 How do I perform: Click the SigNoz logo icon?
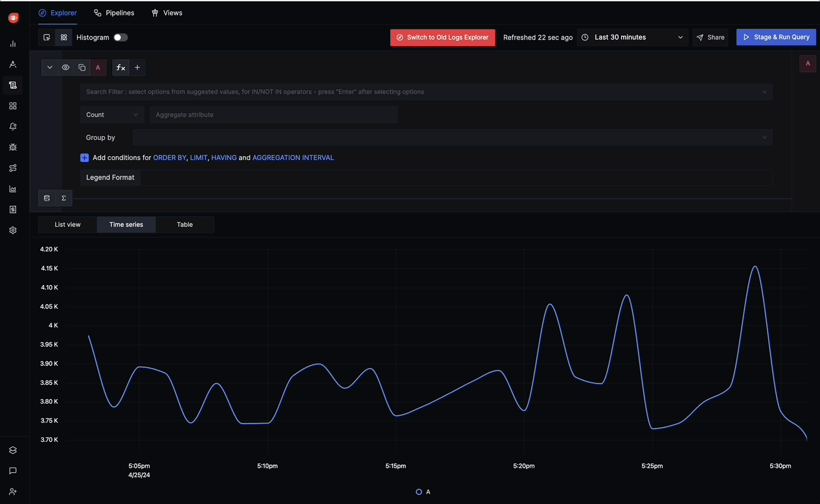(13, 18)
